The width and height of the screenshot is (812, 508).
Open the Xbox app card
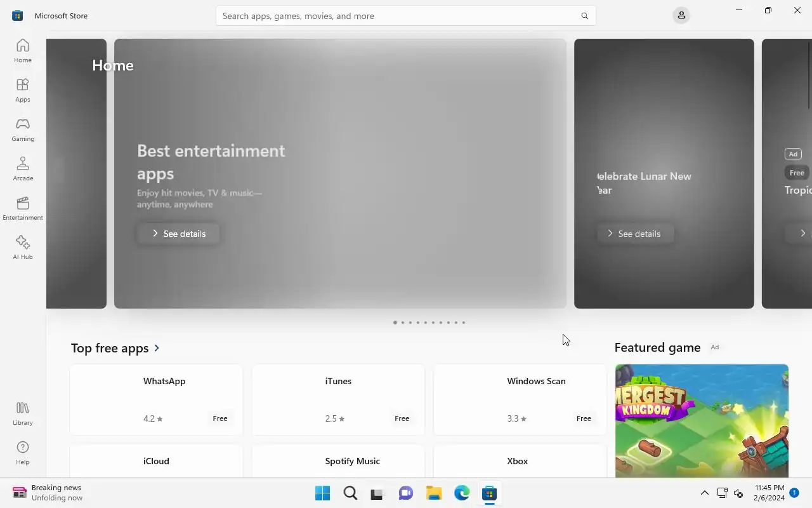520,461
